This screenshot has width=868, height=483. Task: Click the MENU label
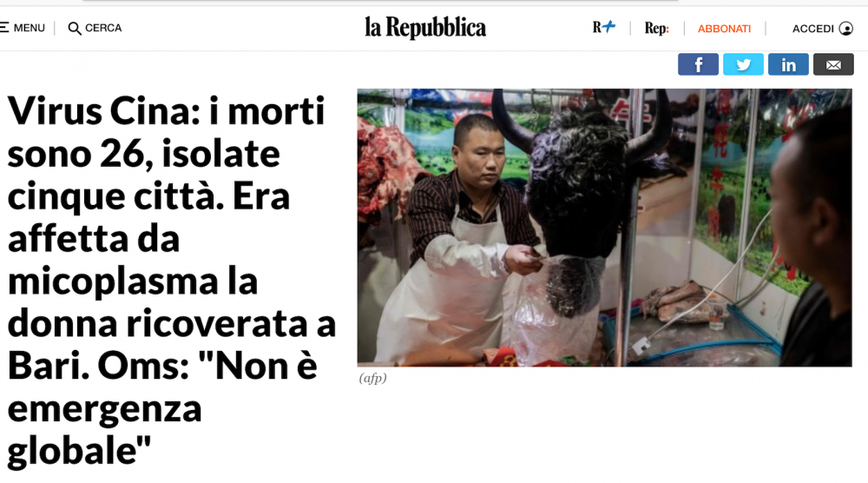tap(30, 28)
